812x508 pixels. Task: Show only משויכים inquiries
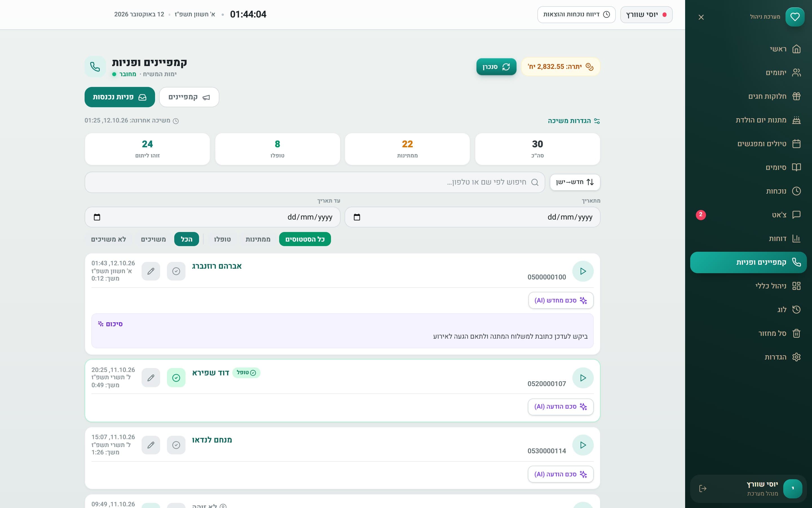[x=153, y=239]
